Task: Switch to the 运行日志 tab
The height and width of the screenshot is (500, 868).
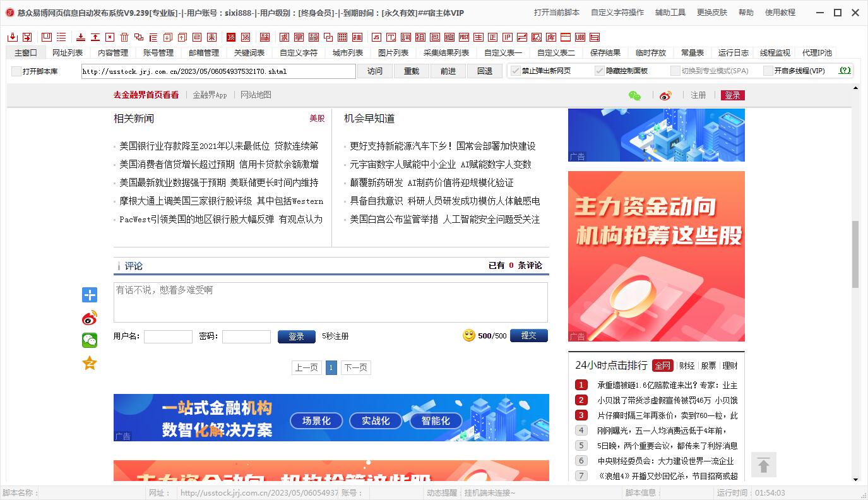Action: point(734,53)
